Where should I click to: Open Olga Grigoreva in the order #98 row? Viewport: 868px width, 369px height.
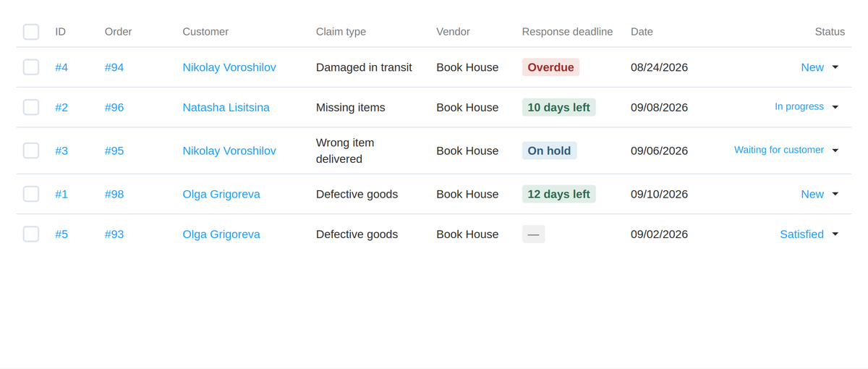(x=221, y=194)
